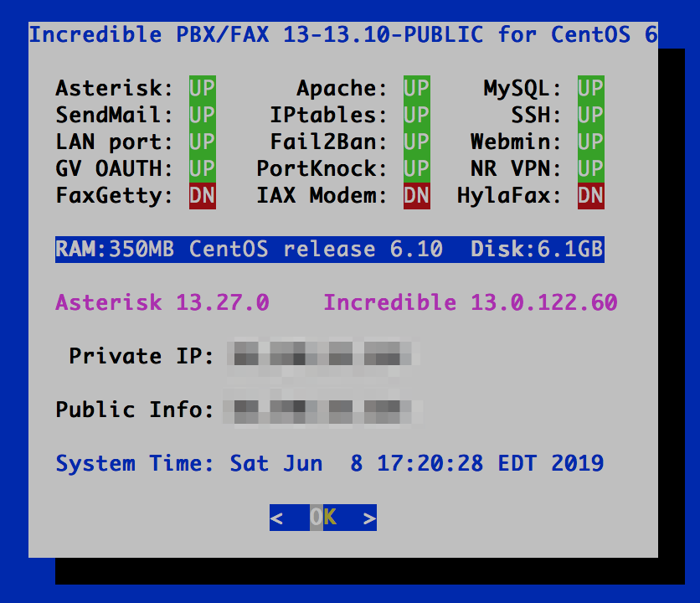This screenshot has width=700, height=603.
Task: Select the UP status next to GV OAUTH
Action: 203,169
